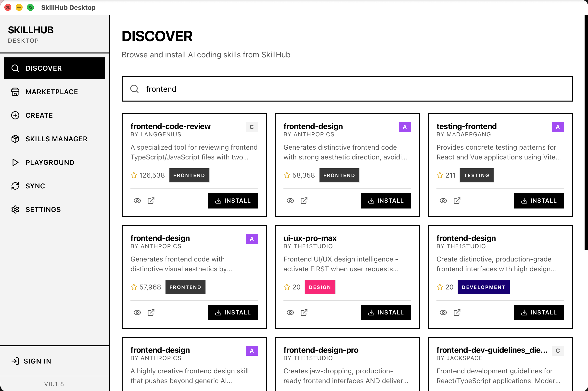Image resolution: width=588 pixels, height=391 pixels.
Task: Click the eye preview icon on frontend-code-review card
Action: (137, 201)
